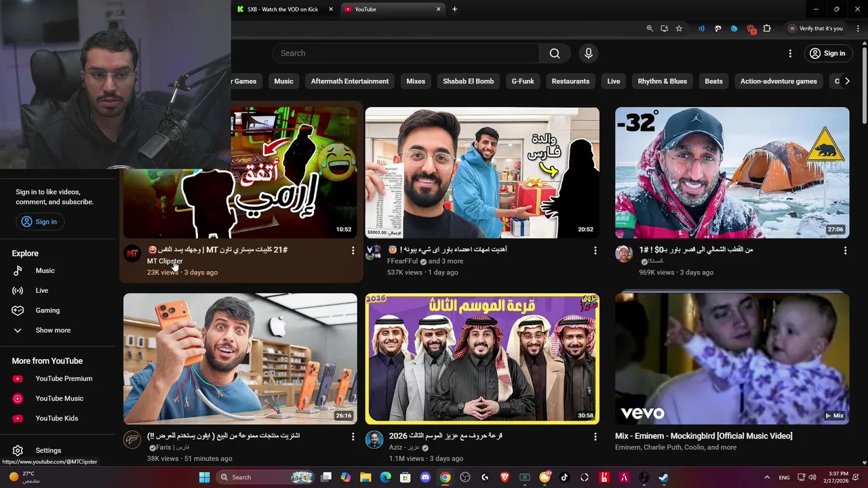The width and height of the screenshot is (868, 488).
Task: Open the Gaming icon in sidebar
Action: pyautogui.click(x=18, y=310)
